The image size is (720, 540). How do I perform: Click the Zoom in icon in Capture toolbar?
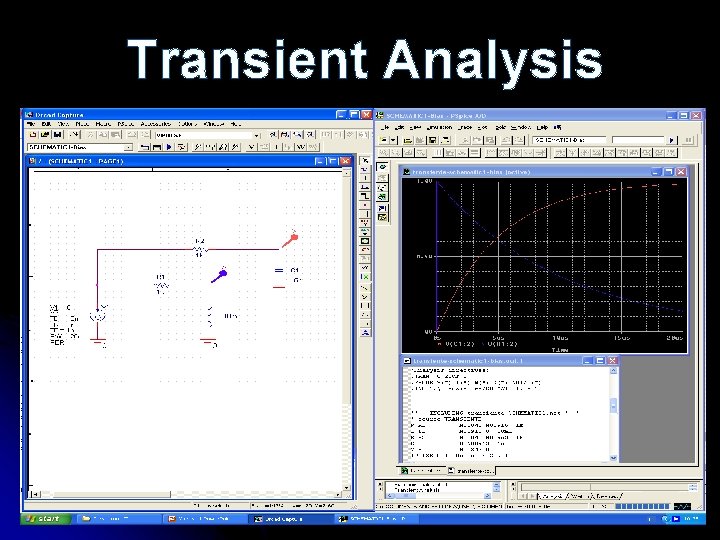click(273, 135)
